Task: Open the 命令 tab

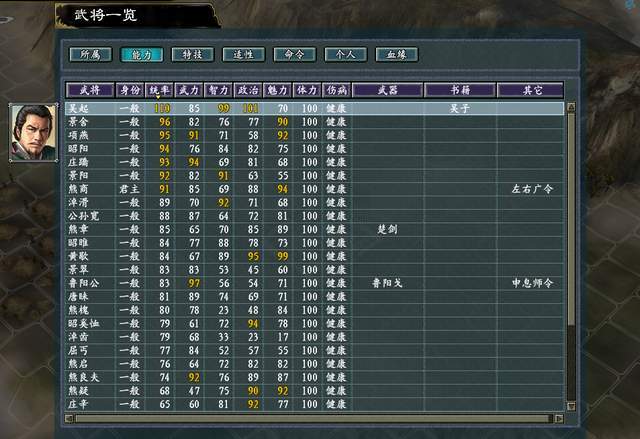Action: pos(295,54)
